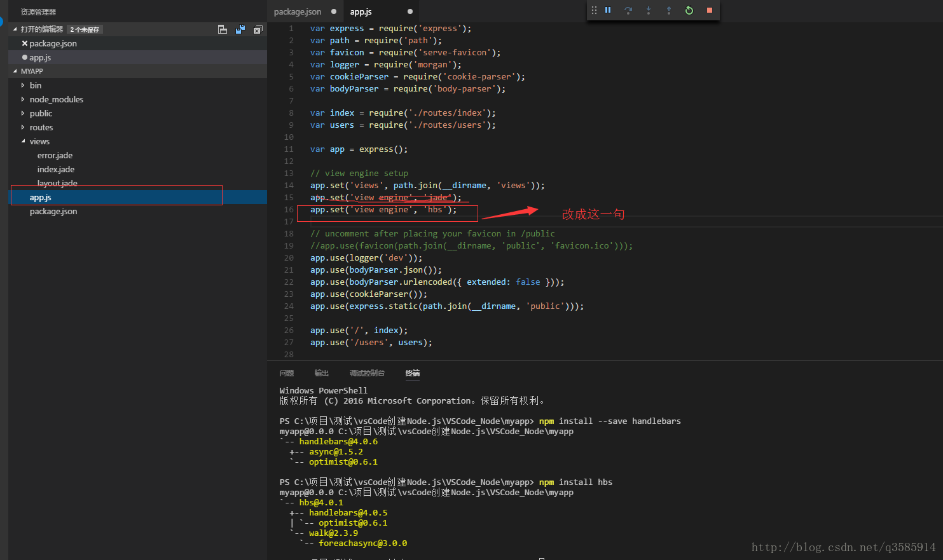This screenshot has width=943, height=560.
Task: Open the Terminal panel tab
Action: click(x=413, y=373)
